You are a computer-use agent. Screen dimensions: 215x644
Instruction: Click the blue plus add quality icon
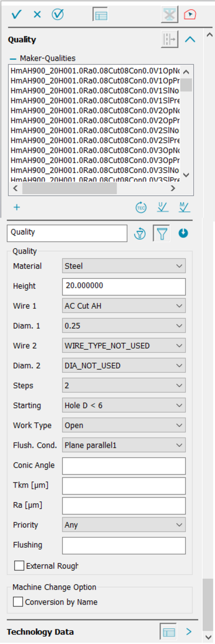(x=17, y=207)
